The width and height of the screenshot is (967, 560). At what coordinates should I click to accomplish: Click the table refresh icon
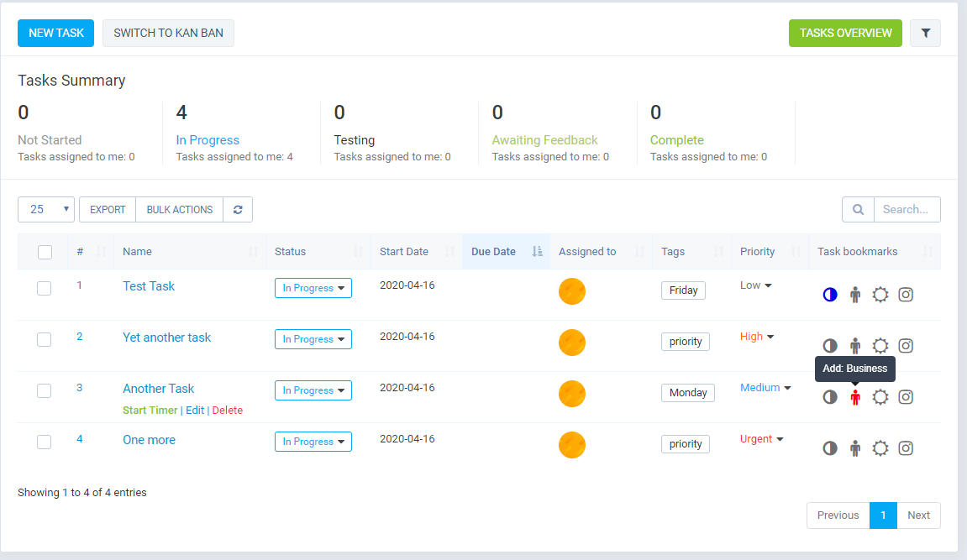(x=238, y=209)
